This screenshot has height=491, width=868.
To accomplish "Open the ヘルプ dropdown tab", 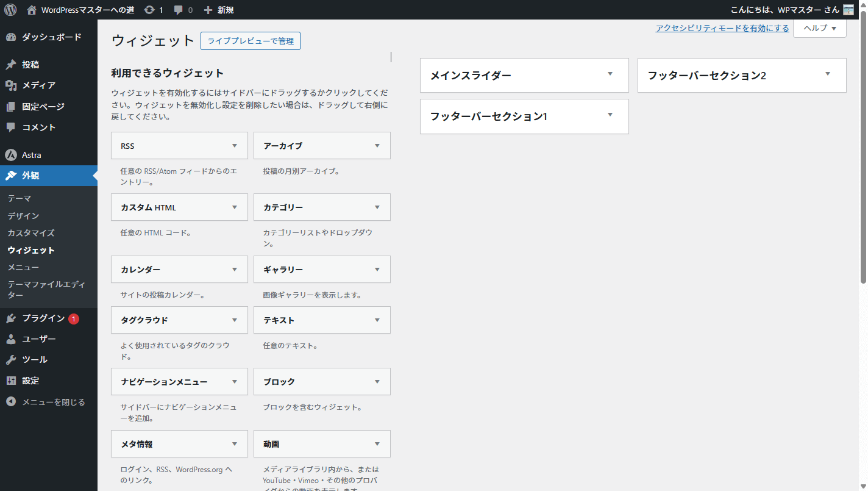I will click(819, 28).
